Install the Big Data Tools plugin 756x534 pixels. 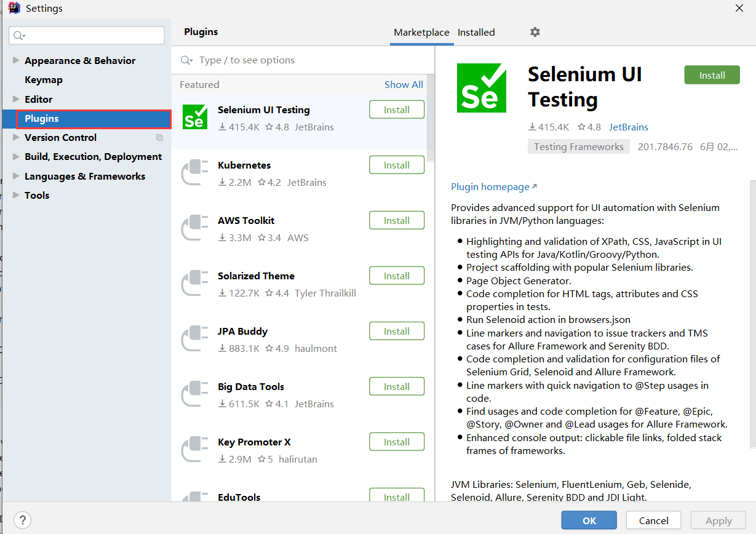click(397, 386)
